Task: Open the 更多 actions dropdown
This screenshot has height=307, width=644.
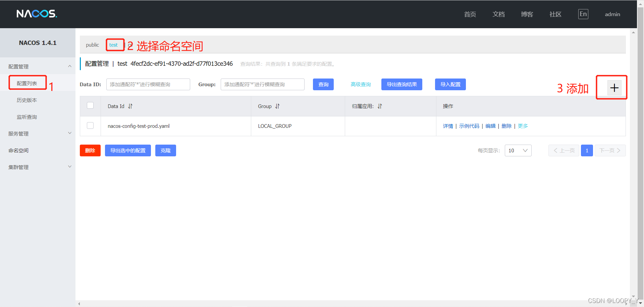Action: click(523, 126)
